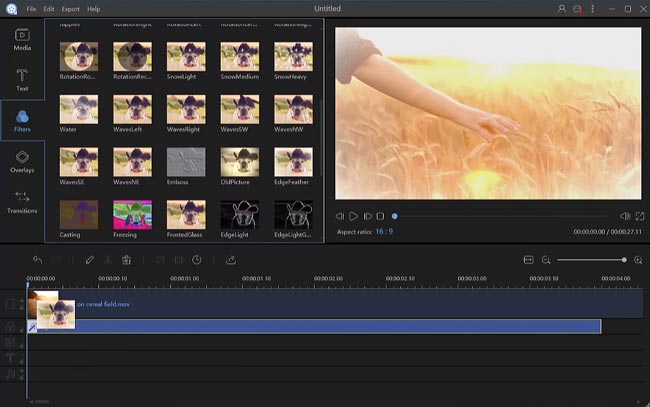Click the filter track icon

pyautogui.click(x=10, y=327)
